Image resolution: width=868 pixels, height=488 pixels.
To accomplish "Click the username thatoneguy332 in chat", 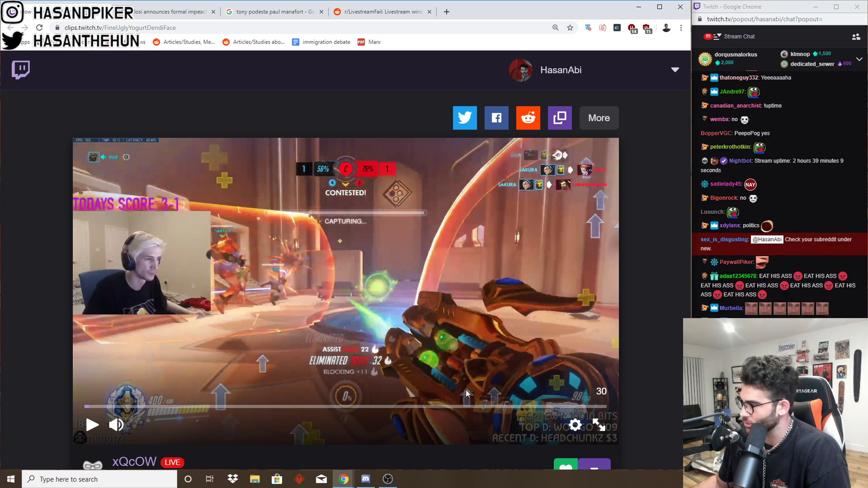I will click(x=739, y=78).
